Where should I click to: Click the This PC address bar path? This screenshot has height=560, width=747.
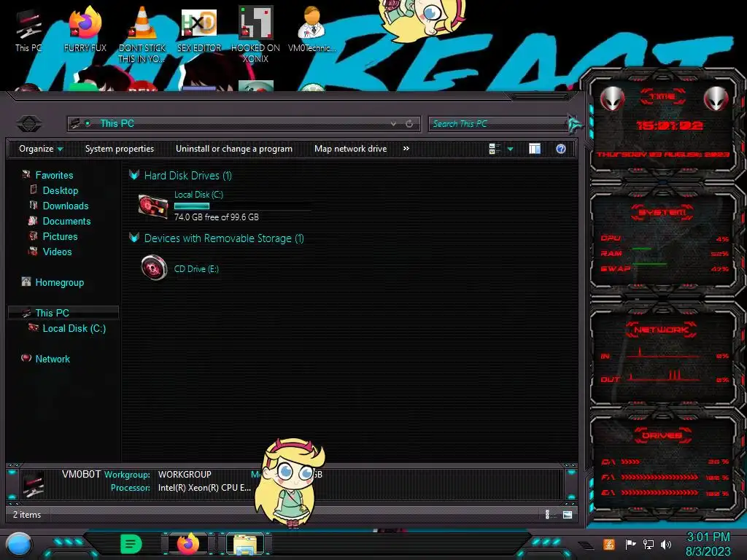point(117,124)
